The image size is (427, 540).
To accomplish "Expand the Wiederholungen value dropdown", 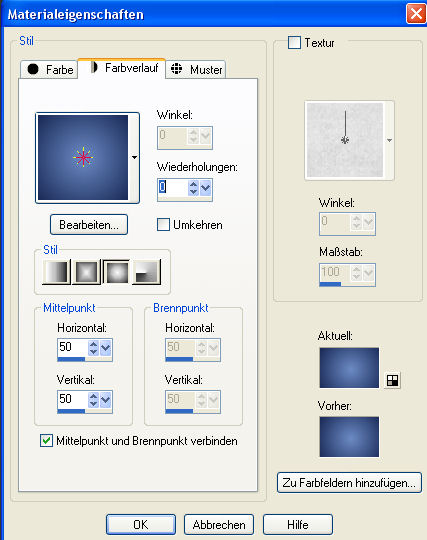I will [206, 188].
